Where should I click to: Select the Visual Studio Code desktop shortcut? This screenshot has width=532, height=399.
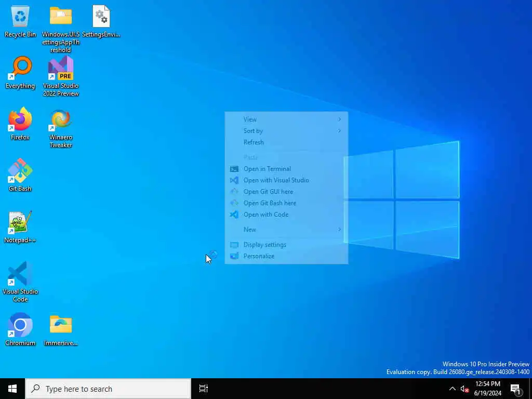[20, 282]
